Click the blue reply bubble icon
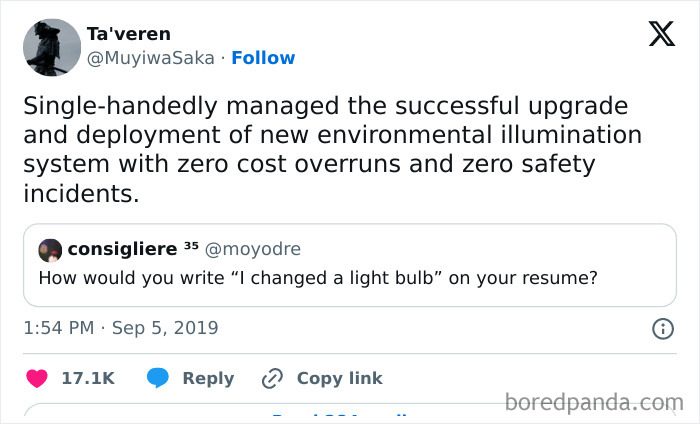Image resolution: width=700 pixels, height=424 pixels. pyautogui.click(x=158, y=378)
